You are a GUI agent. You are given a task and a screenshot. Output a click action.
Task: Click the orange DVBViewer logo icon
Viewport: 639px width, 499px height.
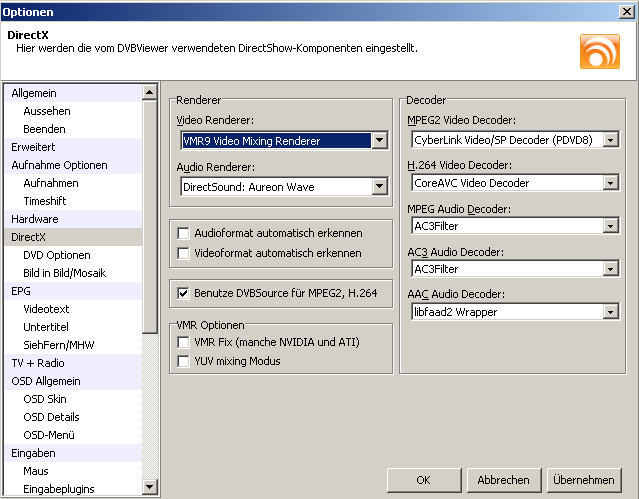pos(600,51)
